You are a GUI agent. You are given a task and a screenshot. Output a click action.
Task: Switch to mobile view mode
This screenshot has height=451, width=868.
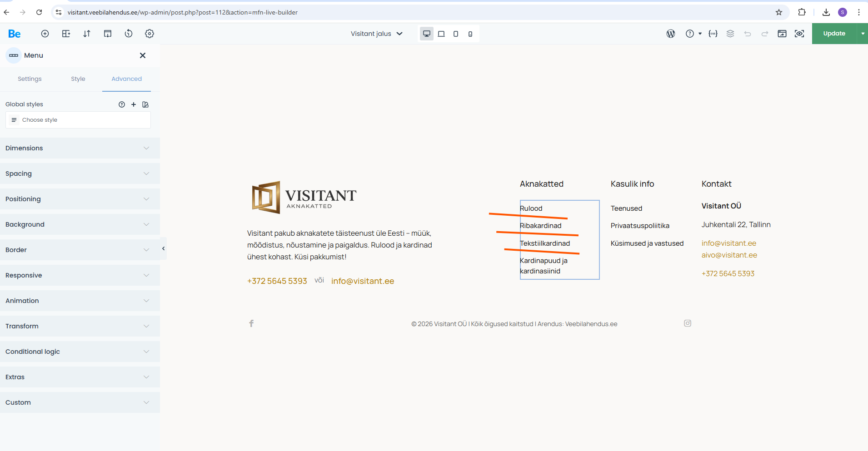(470, 34)
